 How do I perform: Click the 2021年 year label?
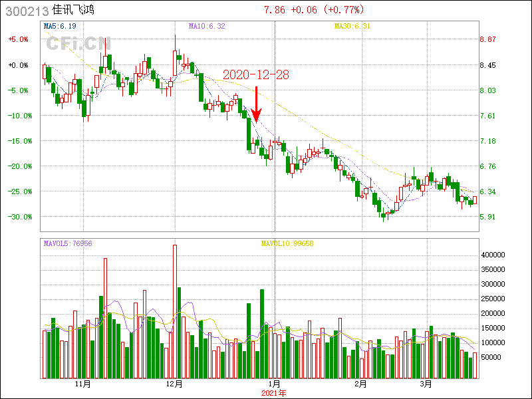coord(274,393)
